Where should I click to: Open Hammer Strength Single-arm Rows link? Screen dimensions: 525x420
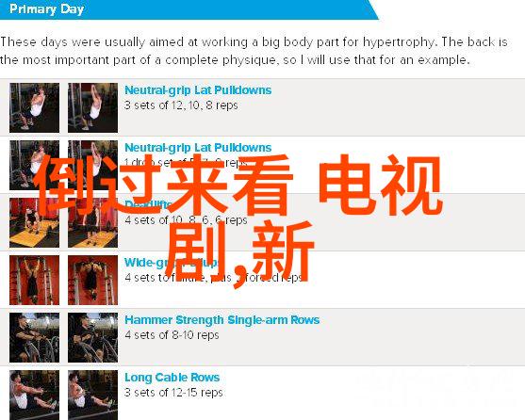222,320
